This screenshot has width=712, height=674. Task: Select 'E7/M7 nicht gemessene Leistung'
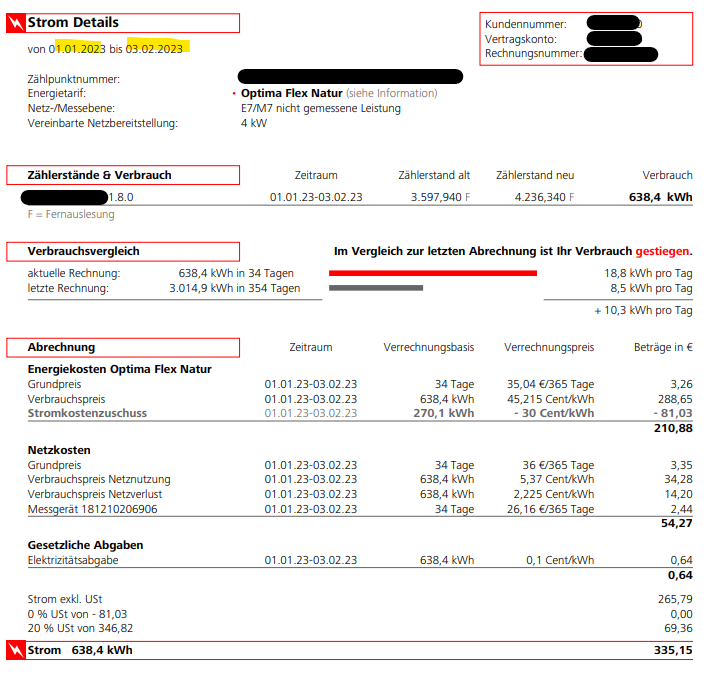321,109
